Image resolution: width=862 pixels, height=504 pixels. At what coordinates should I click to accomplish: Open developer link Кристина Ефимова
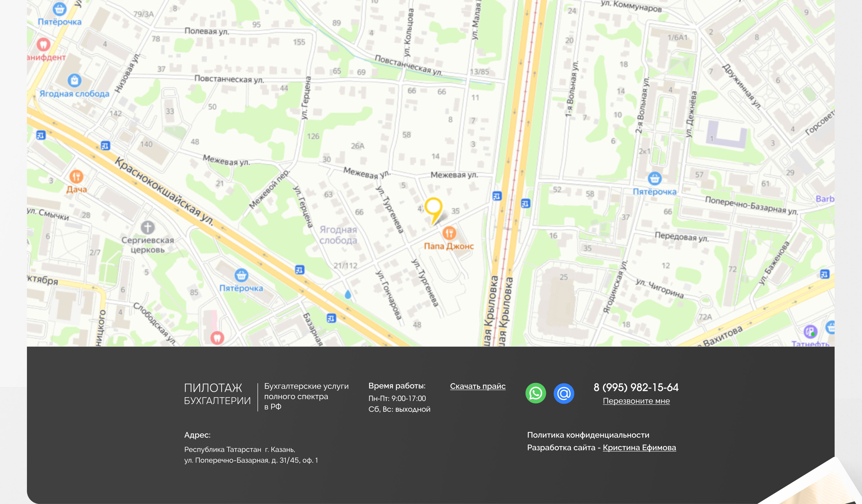click(x=639, y=447)
